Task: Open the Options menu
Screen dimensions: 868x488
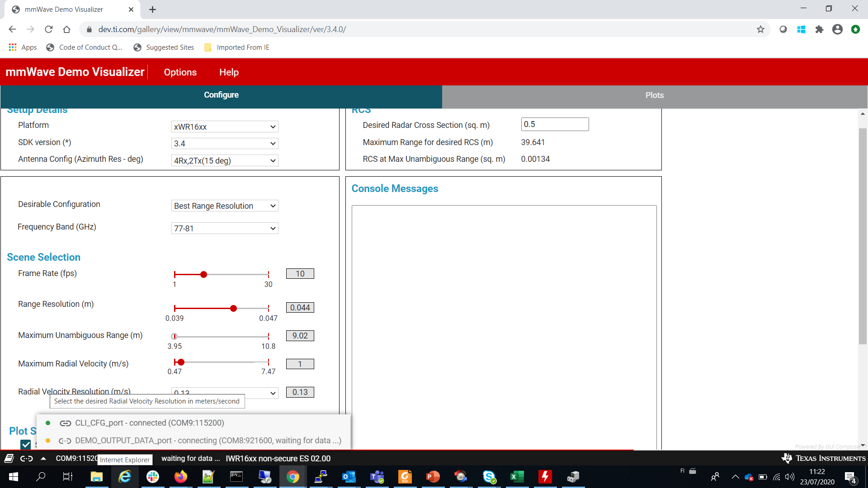Action: click(x=180, y=72)
